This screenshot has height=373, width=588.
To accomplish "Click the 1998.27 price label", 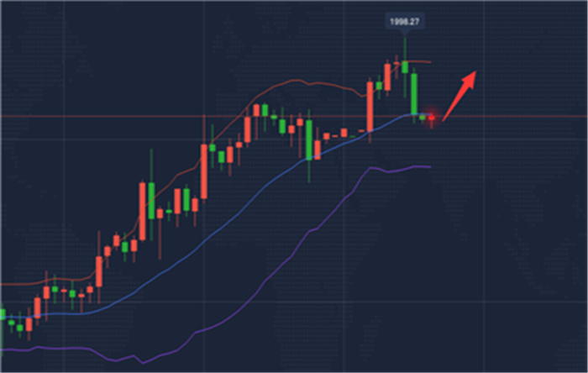I will pos(404,21).
